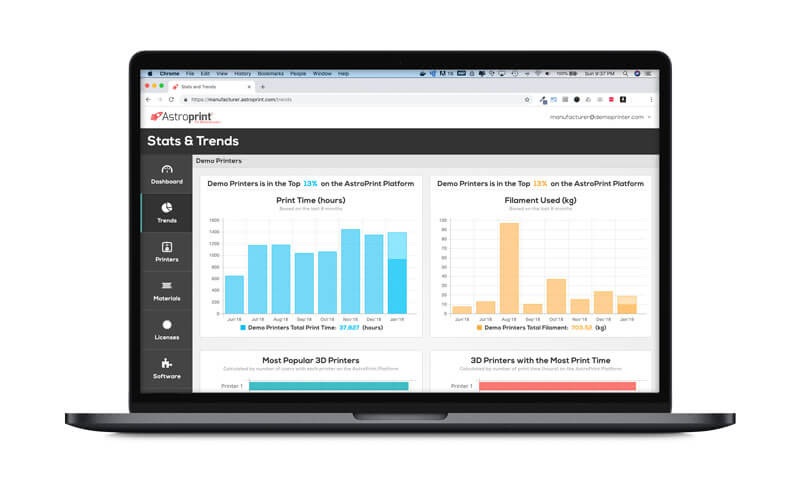Click the teal Printer 1 bar in Most Popular
The image size is (800, 495).
pyautogui.click(x=329, y=386)
